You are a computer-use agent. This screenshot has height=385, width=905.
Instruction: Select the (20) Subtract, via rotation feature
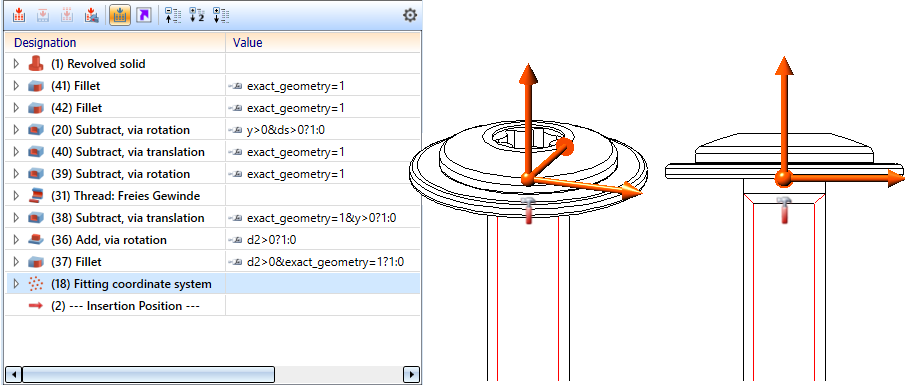click(132, 130)
